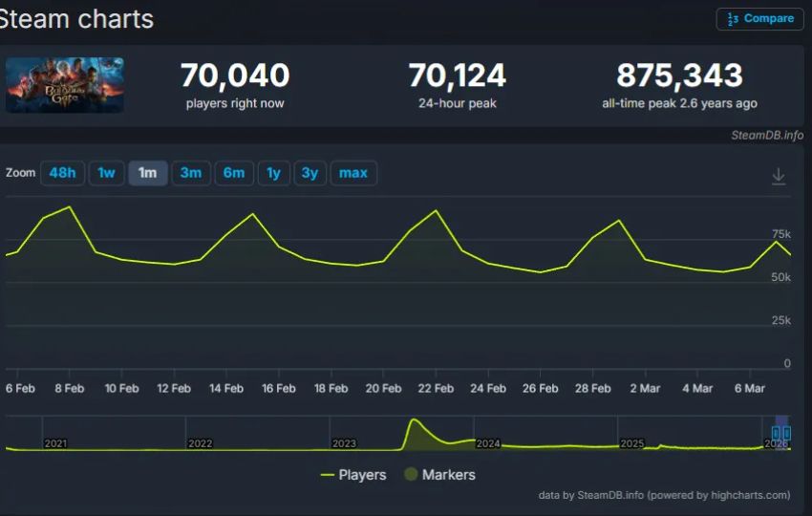The height and width of the screenshot is (516, 812).
Task: Click the 75k y-axis label
Action: (x=780, y=234)
